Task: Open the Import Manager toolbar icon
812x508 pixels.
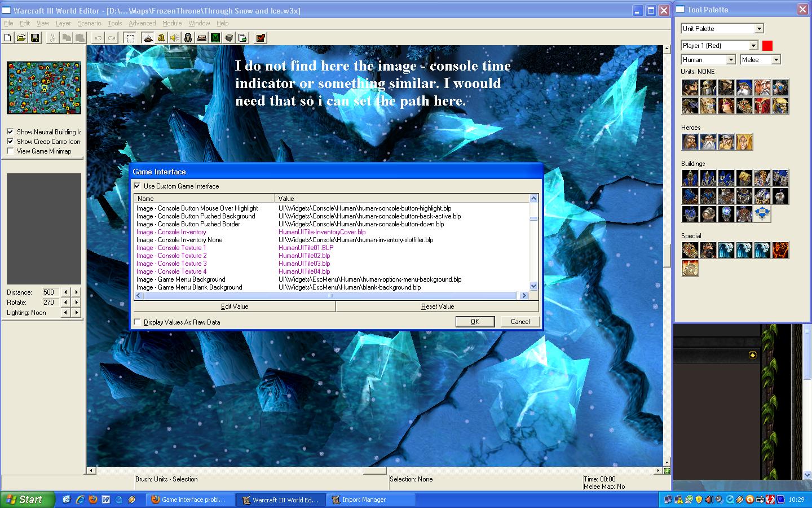Action: 242,38
